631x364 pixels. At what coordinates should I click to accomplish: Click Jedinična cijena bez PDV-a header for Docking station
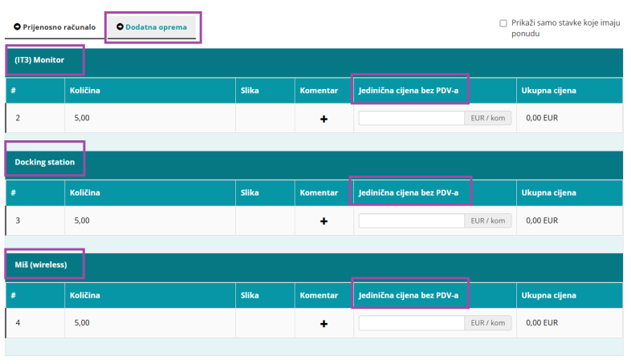pyautogui.click(x=409, y=192)
